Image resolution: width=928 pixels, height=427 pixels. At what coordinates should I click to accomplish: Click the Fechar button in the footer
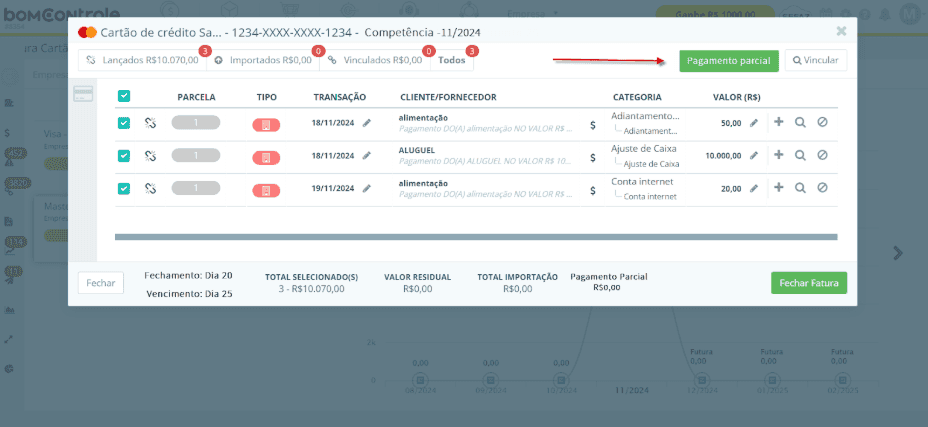pos(101,283)
